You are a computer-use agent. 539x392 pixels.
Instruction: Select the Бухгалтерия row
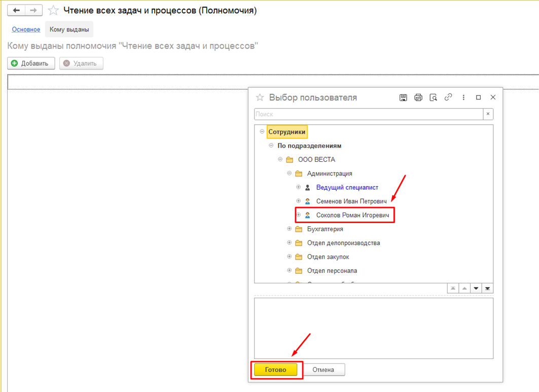(x=325, y=229)
